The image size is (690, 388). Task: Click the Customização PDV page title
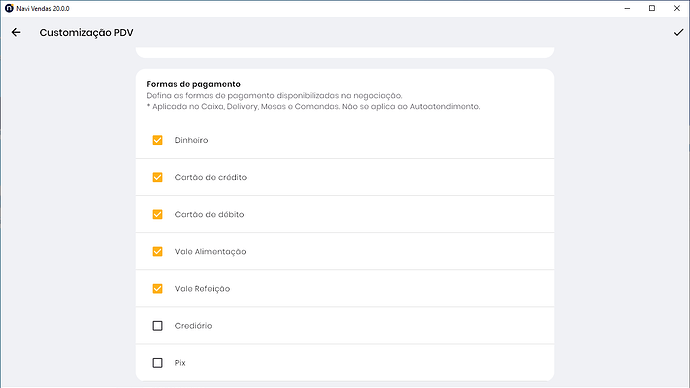pyautogui.click(x=86, y=33)
